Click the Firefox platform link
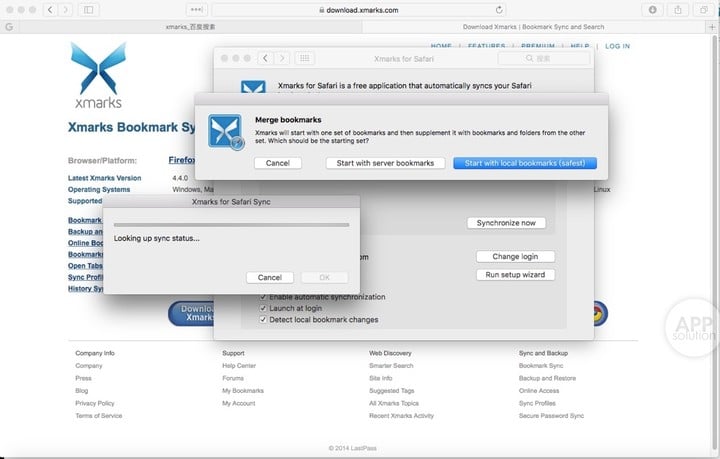The image size is (720, 459). click(181, 160)
